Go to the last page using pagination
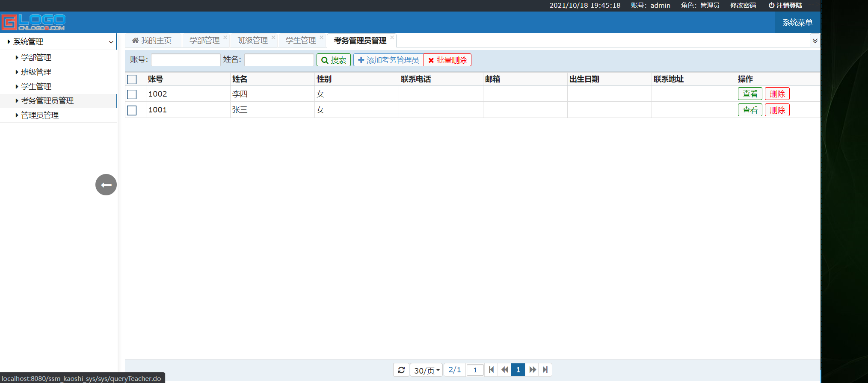868x383 pixels. (545, 370)
